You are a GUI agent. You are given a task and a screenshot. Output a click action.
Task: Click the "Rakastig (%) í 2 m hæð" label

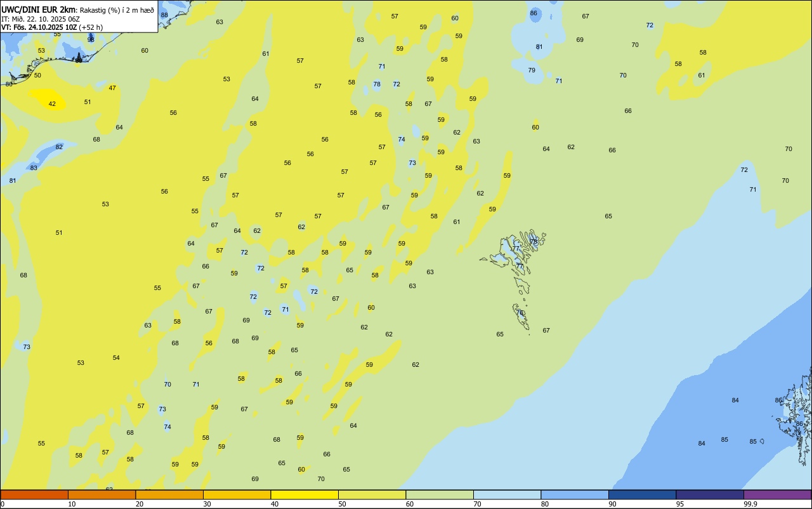point(117,10)
